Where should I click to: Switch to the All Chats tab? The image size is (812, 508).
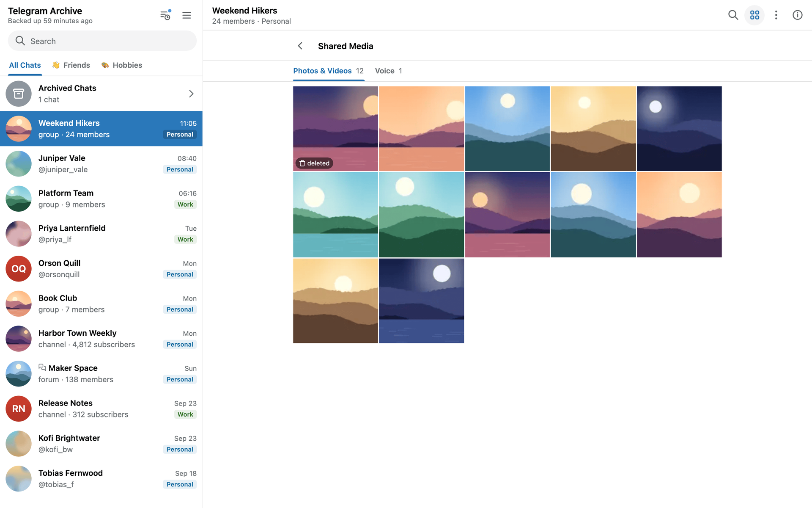[x=25, y=65]
